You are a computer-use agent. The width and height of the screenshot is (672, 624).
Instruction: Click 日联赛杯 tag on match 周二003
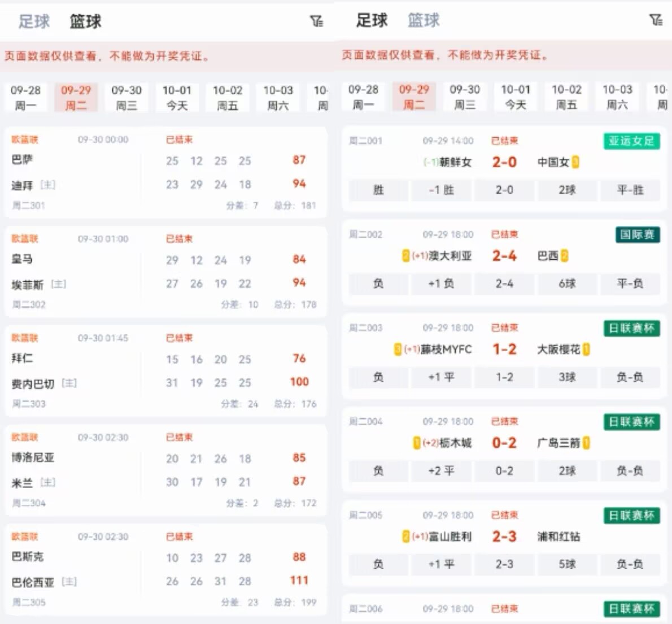[632, 328]
